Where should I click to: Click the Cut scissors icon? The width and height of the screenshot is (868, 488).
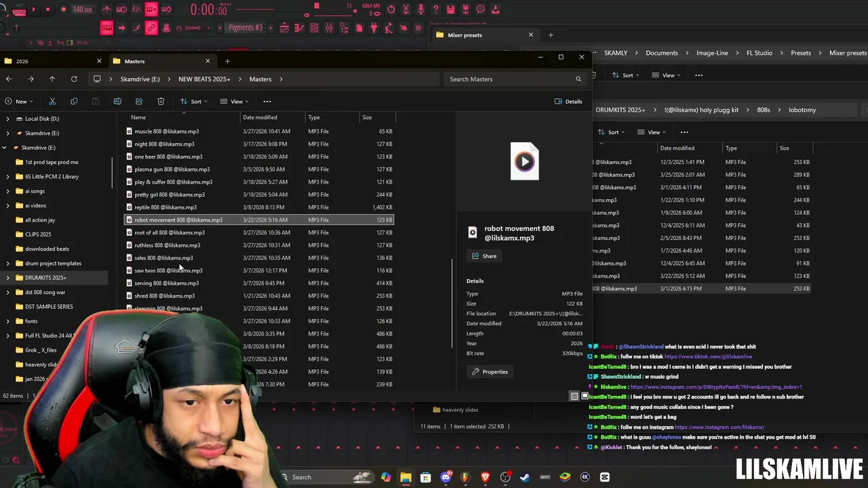tap(52, 102)
